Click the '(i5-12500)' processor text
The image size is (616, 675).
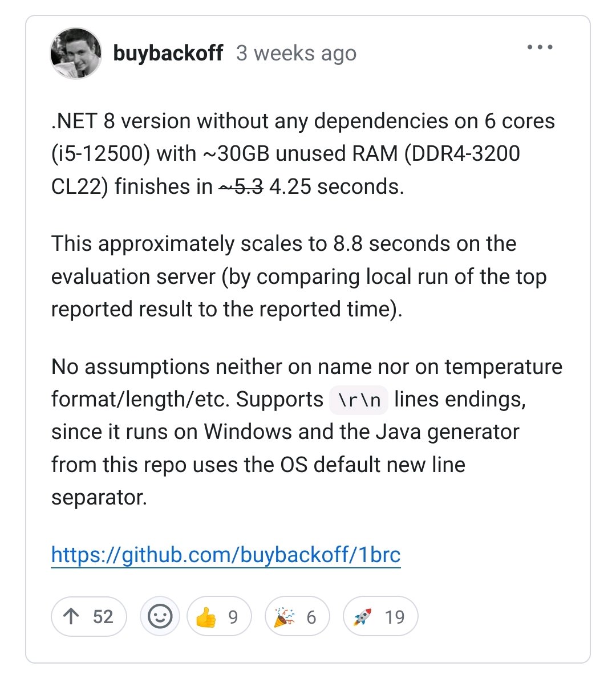tap(100, 154)
